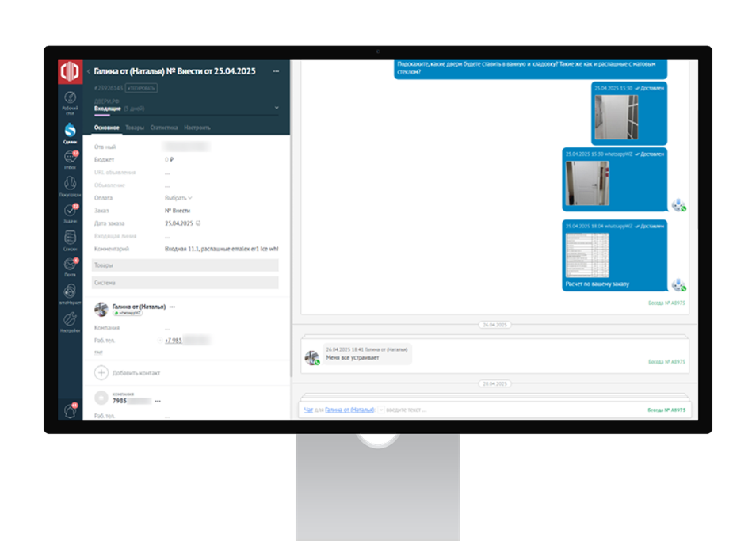Switch to the Товары tab
Viewport: 756px width, 541px height.
[135, 128]
